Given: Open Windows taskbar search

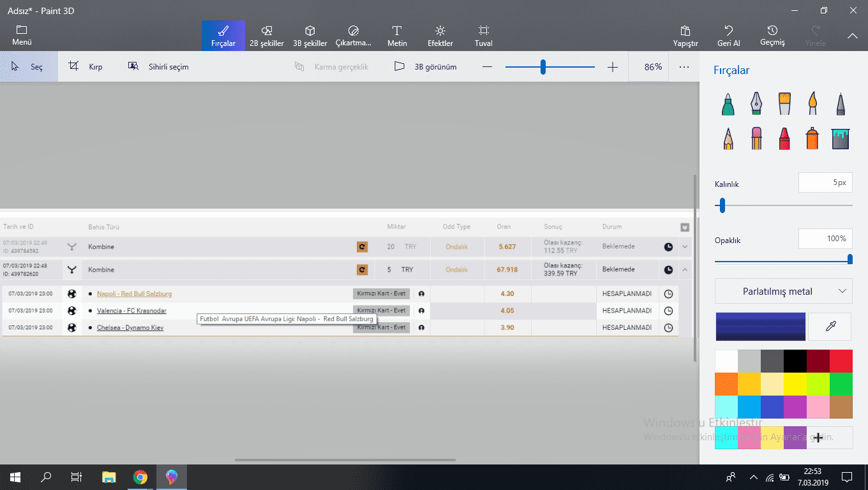Looking at the screenshot, I should point(46,477).
